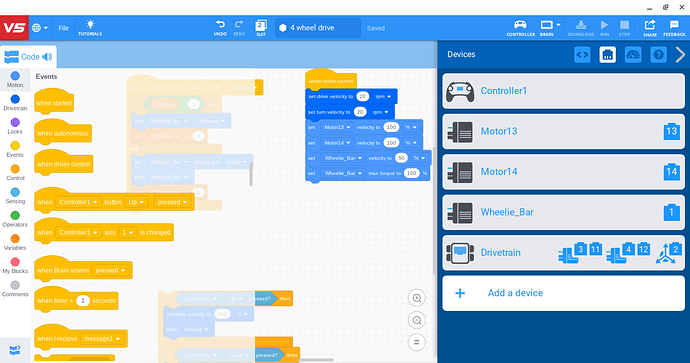Click the 4 wheel drive project name field
Viewport: 690px width, 363px height.
pyautogui.click(x=318, y=28)
